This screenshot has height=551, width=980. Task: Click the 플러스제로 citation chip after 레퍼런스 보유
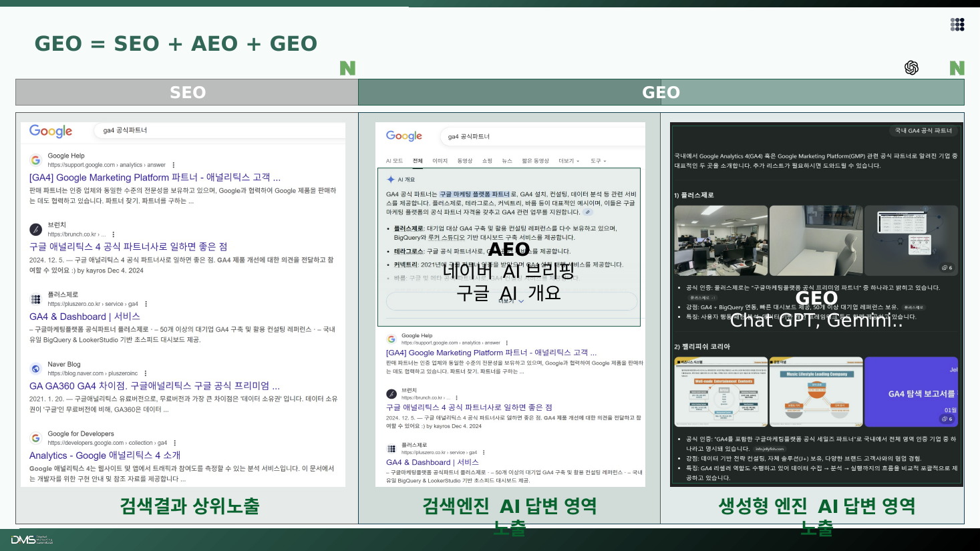(913, 307)
